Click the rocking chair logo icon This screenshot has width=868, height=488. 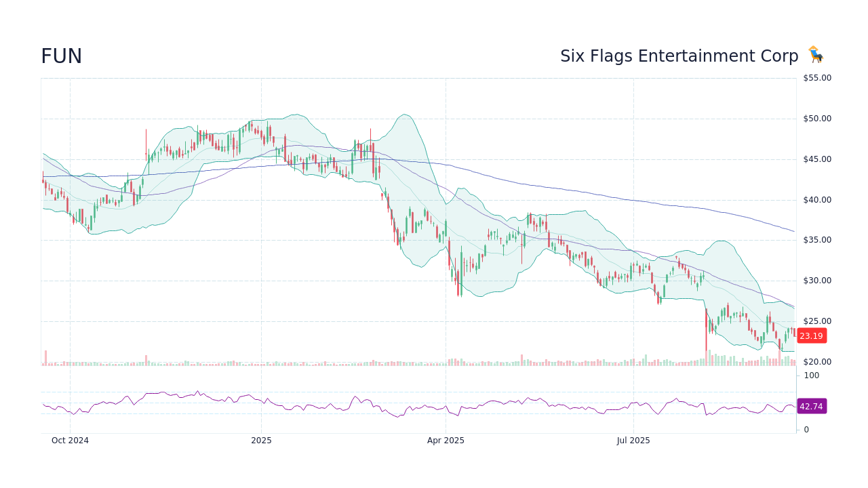click(x=815, y=55)
